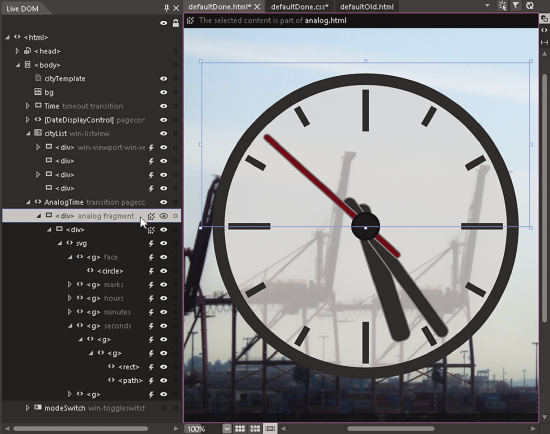Click the lightning bolt on the svg row
Image resolution: width=550 pixels, height=434 pixels.
(151, 243)
